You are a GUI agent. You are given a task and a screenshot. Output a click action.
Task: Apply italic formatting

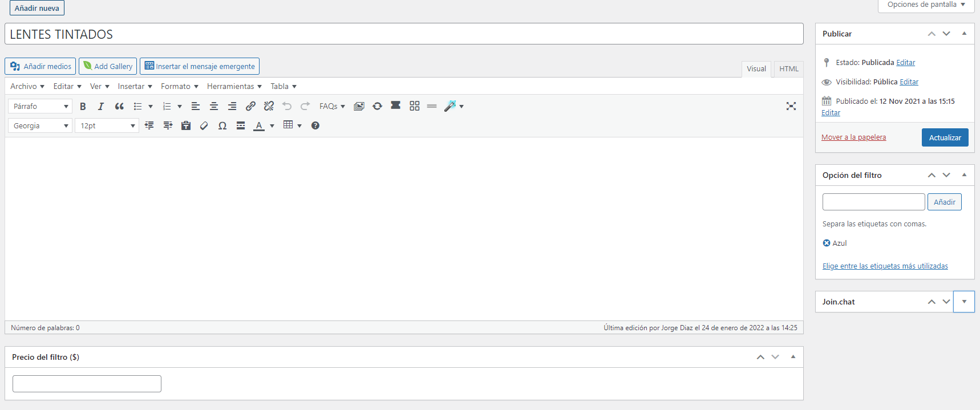click(101, 106)
